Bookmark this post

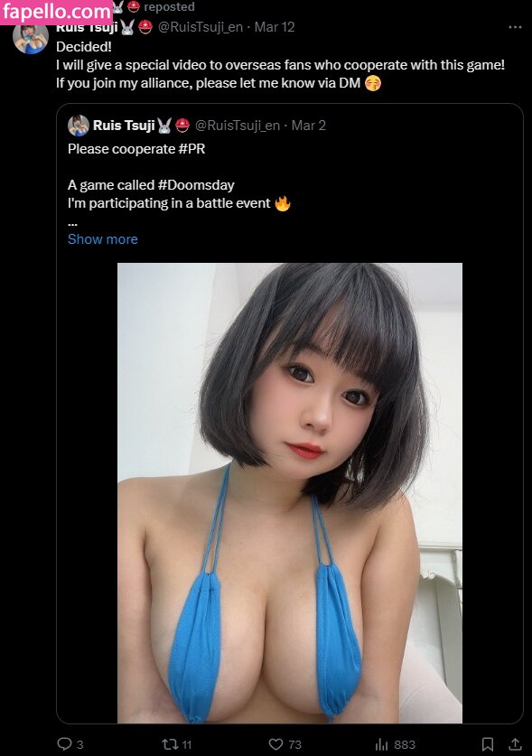tap(488, 744)
